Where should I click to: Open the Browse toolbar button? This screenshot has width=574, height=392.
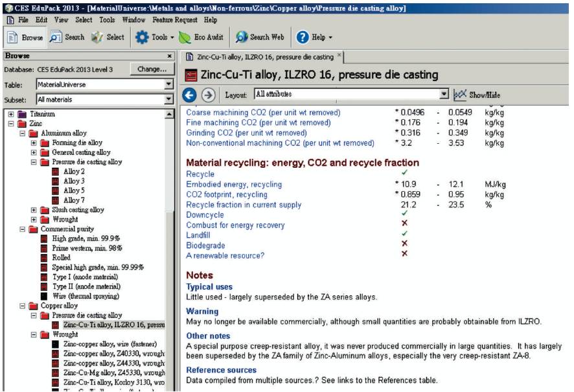click(x=25, y=38)
